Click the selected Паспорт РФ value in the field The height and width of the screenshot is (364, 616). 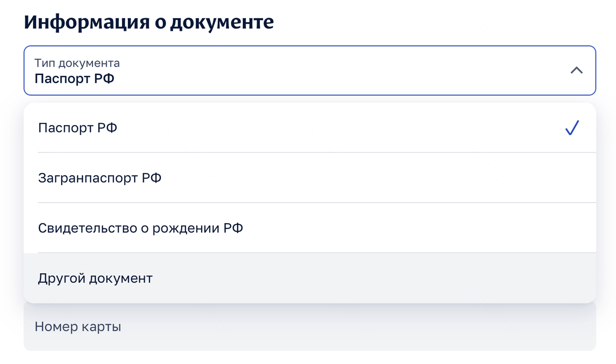pos(75,79)
